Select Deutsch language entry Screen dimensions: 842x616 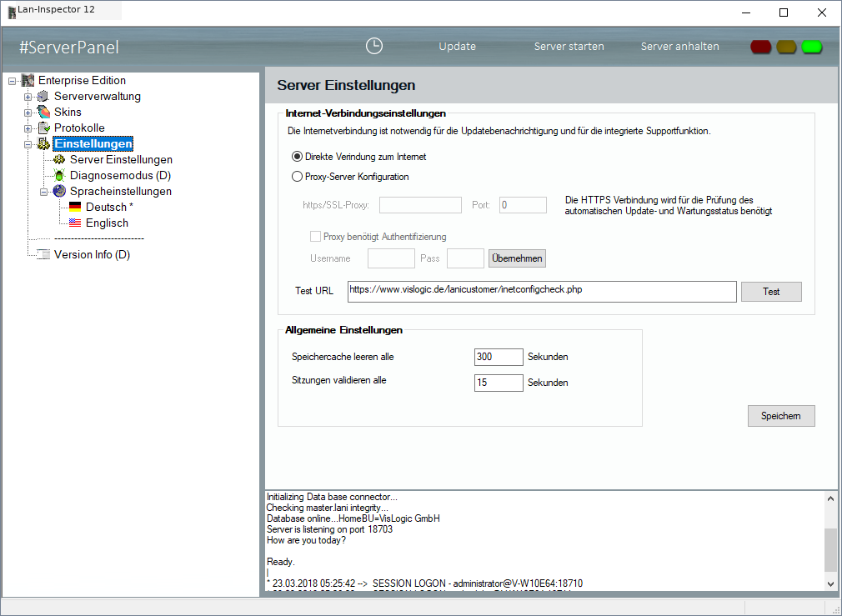click(x=109, y=207)
